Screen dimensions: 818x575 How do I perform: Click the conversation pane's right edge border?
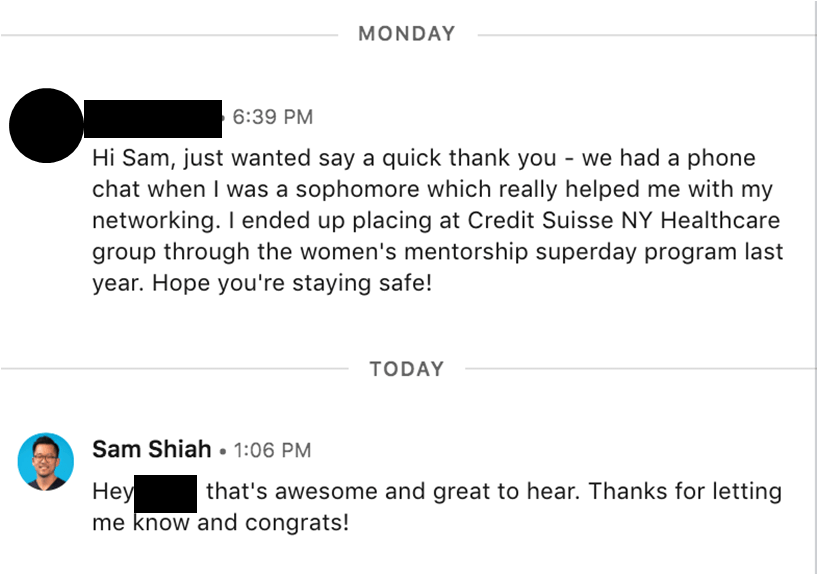(x=815, y=288)
